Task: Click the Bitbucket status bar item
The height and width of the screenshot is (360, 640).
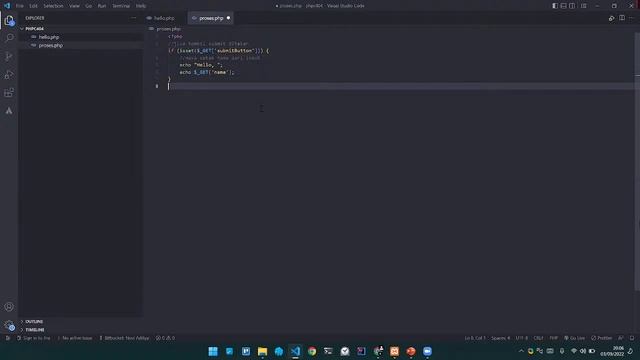Action: [x=124, y=338]
